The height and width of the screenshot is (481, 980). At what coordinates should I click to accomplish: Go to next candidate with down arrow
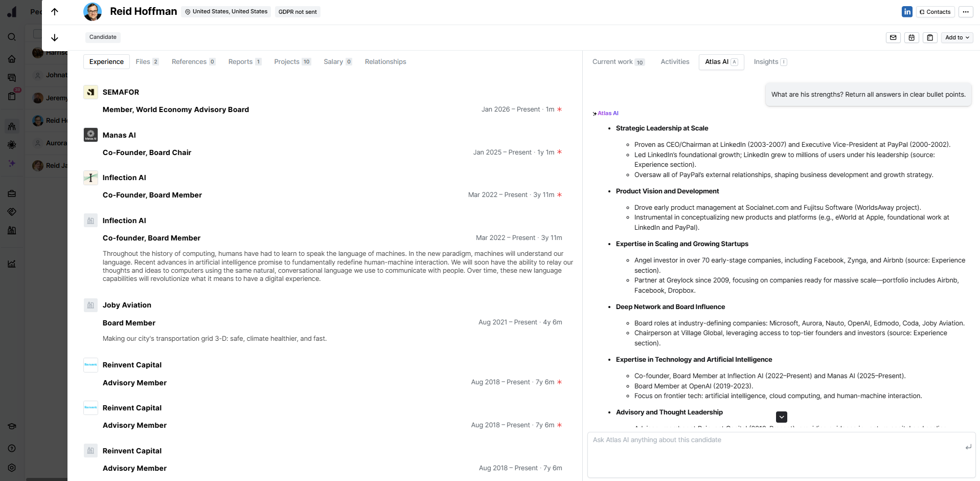coord(55,37)
